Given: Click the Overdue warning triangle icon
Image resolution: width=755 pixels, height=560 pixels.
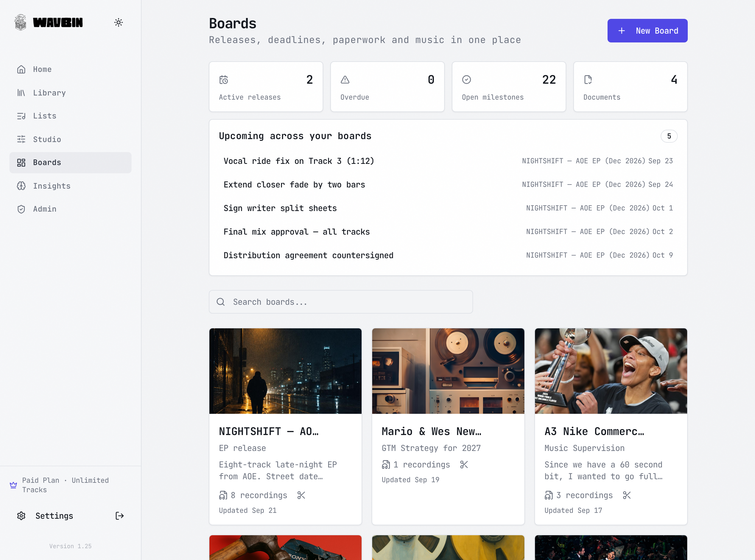Looking at the screenshot, I should pyautogui.click(x=345, y=80).
